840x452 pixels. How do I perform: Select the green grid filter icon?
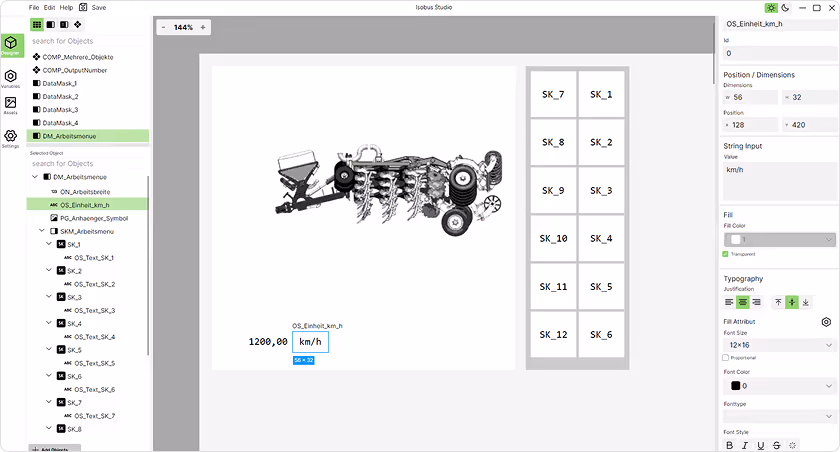[36, 25]
